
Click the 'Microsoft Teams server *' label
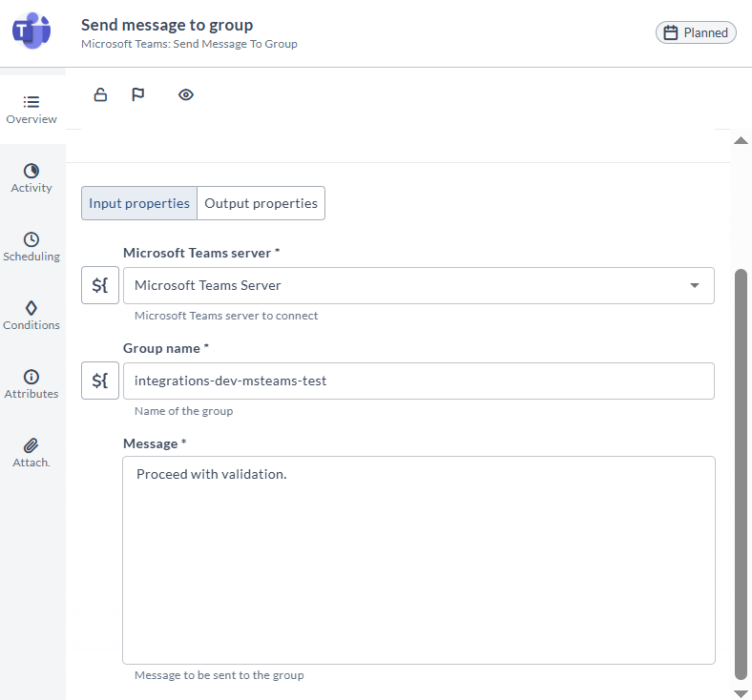pyautogui.click(x=201, y=253)
